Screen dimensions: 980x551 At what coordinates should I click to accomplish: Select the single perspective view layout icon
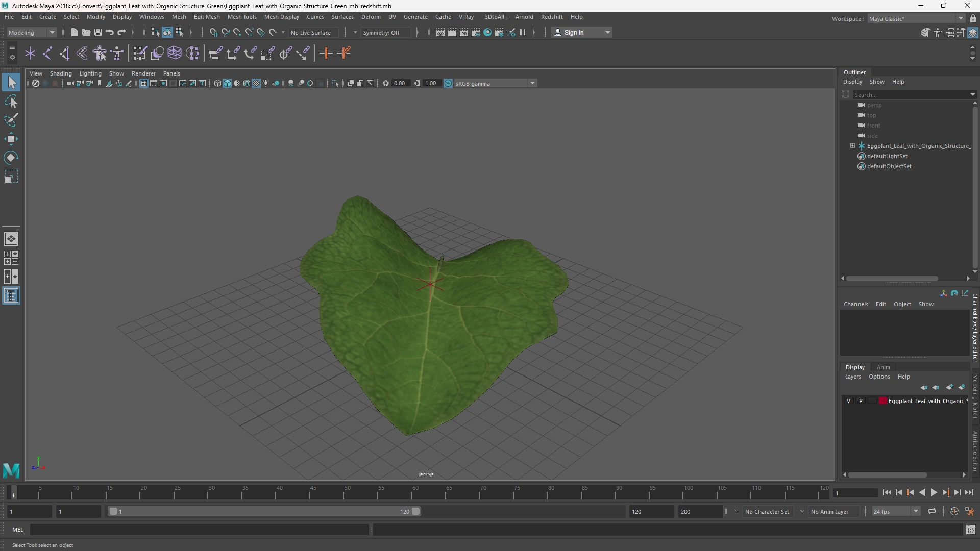pos(11,239)
